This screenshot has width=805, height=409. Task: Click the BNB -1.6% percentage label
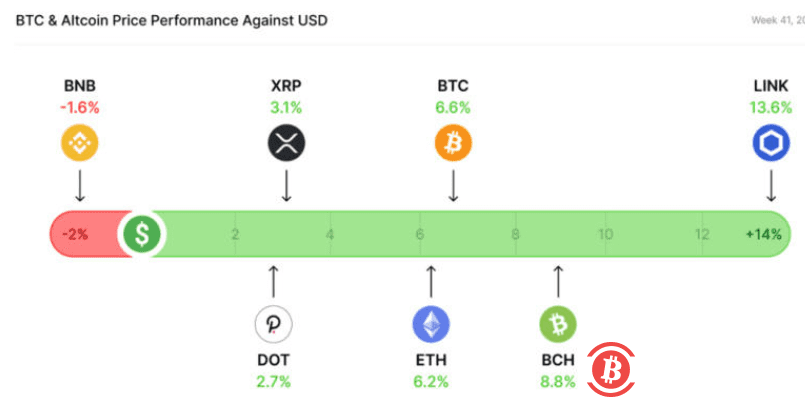coord(80,107)
